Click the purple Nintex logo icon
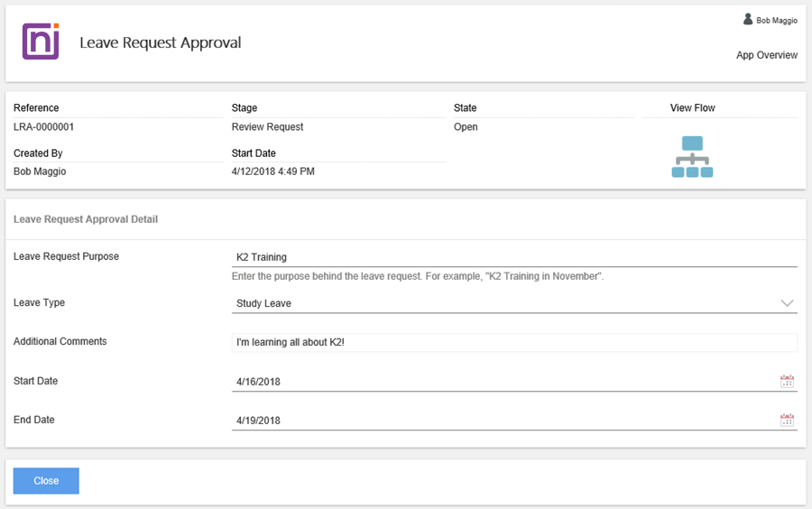Screen dimensions: 812x509 click(41, 42)
